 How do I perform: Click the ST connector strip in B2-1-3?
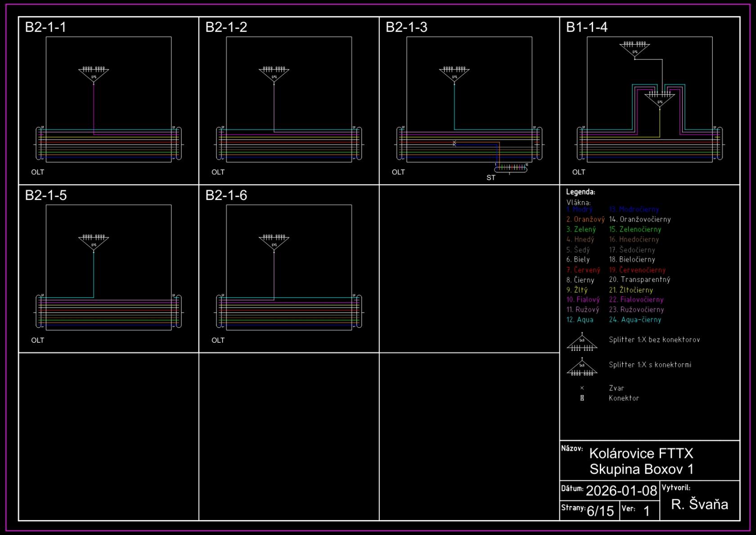(510, 168)
